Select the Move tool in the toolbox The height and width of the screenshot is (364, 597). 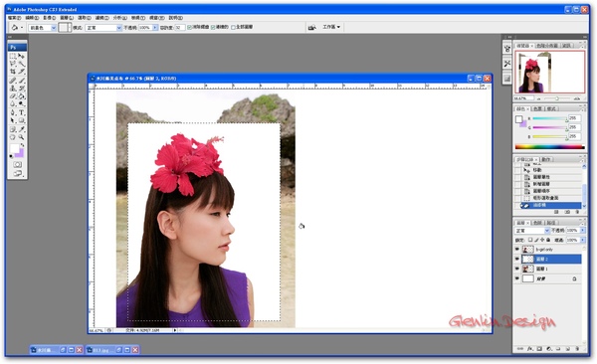click(x=21, y=56)
